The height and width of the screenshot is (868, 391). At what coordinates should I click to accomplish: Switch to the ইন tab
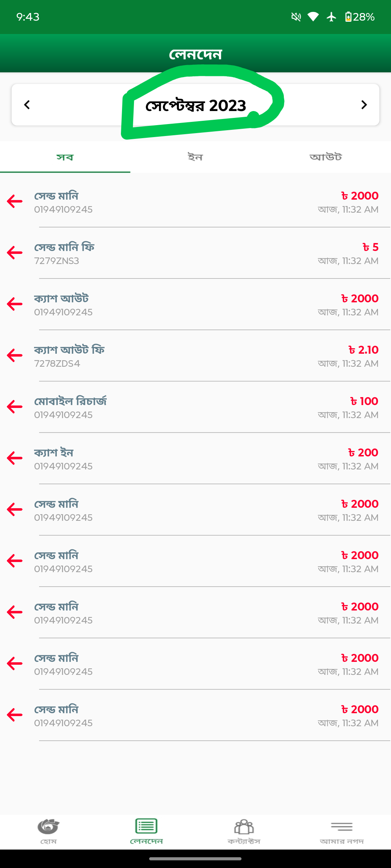[195, 157]
